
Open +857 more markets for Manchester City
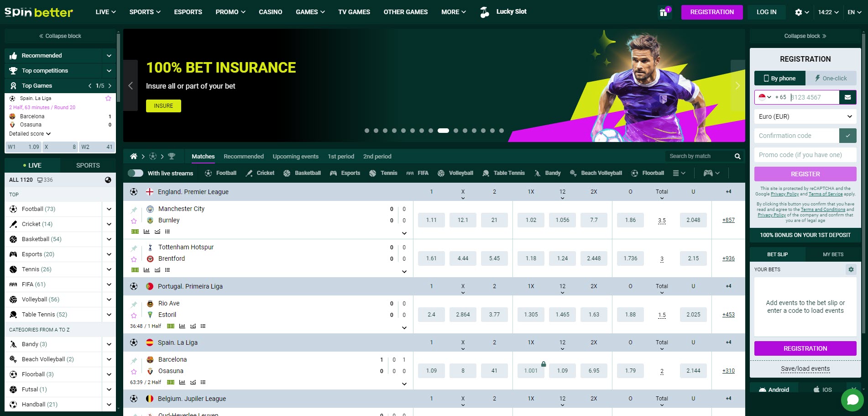pyautogui.click(x=728, y=220)
